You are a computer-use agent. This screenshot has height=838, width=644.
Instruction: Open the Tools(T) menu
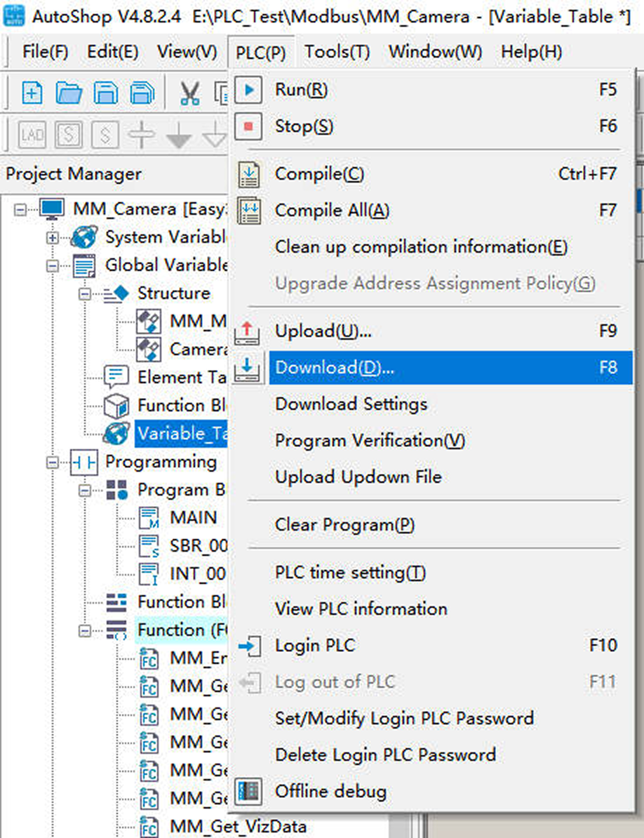tap(337, 52)
